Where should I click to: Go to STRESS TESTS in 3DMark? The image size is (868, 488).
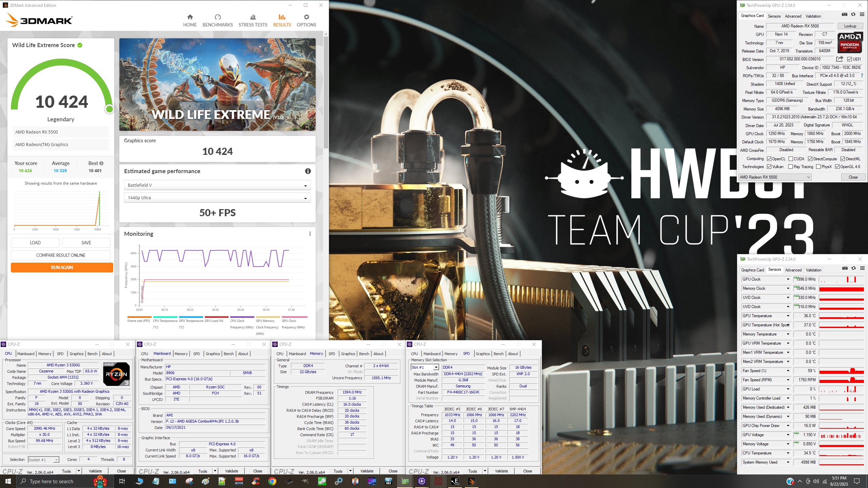click(253, 21)
